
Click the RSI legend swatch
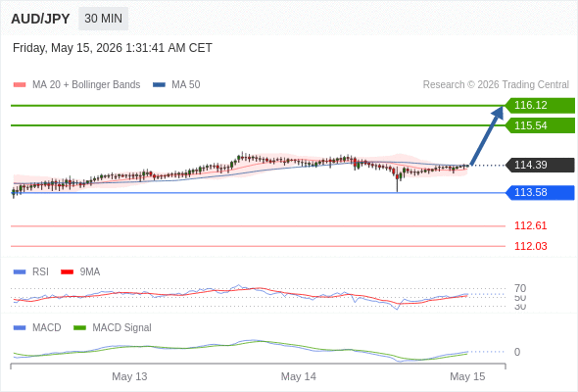point(20,272)
